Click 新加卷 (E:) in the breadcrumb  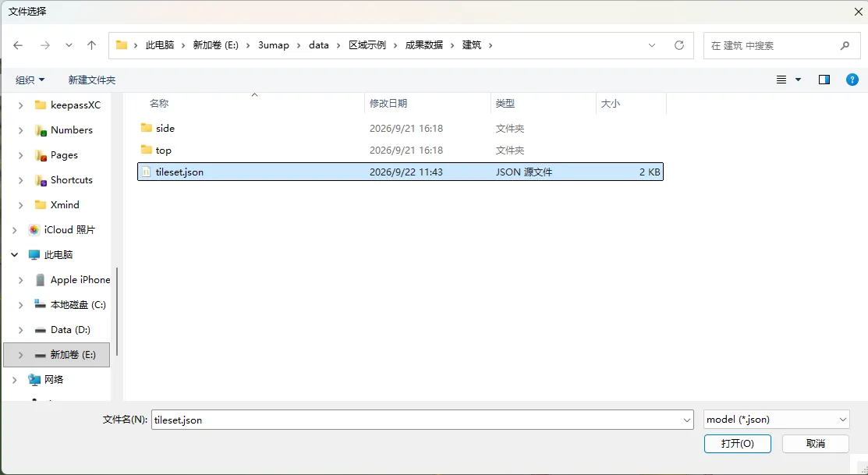[x=215, y=45]
